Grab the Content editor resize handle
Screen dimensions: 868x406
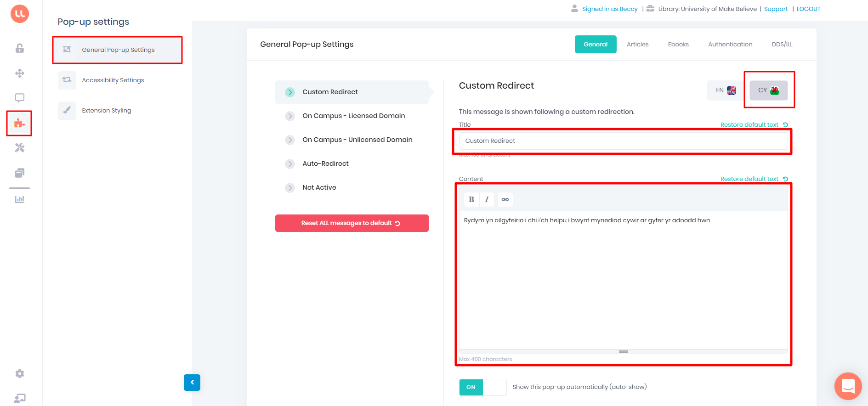[624, 351]
